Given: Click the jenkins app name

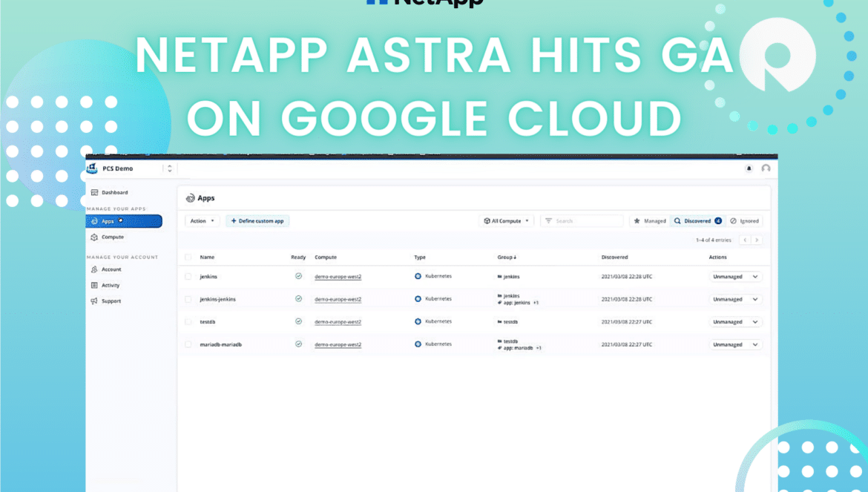Looking at the screenshot, I should click(208, 277).
